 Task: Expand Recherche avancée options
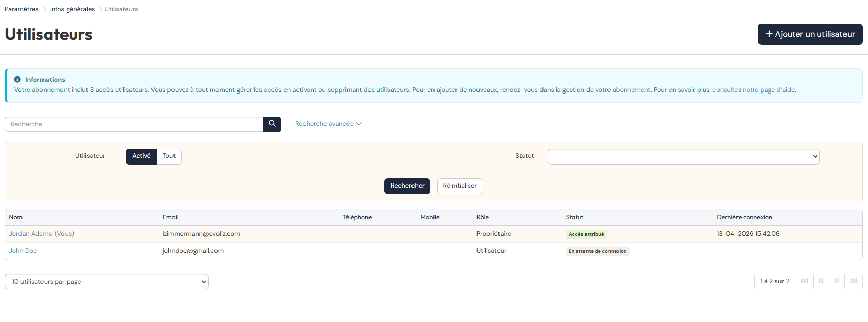coord(328,124)
